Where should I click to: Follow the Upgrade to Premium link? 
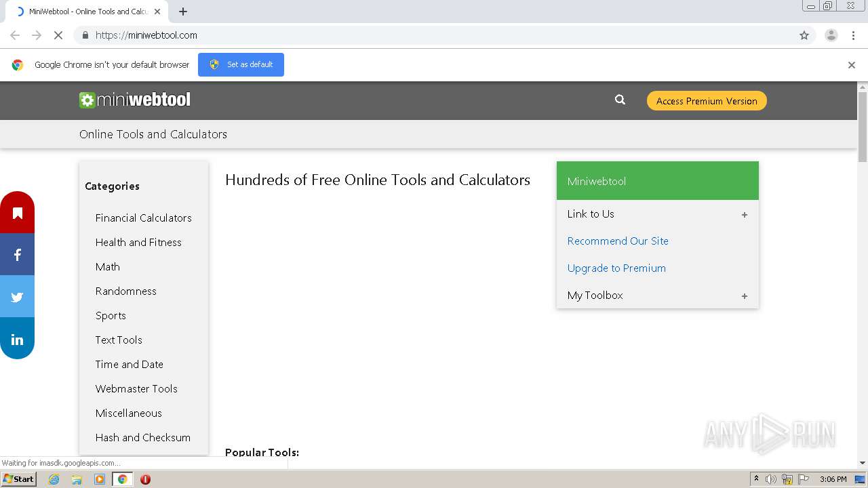(x=616, y=268)
